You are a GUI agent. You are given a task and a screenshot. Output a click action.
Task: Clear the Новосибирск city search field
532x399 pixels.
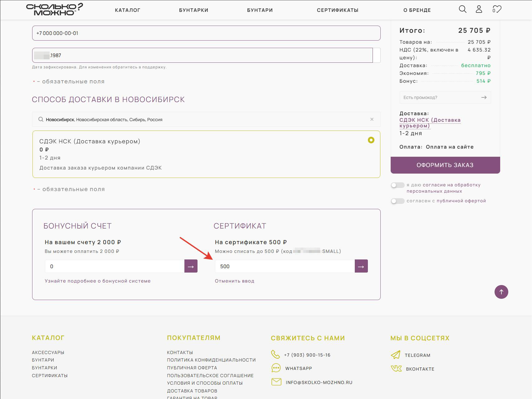[x=372, y=119]
